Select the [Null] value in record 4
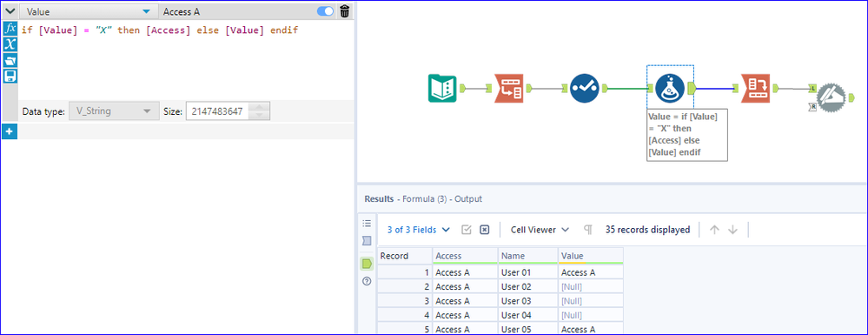868x335 pixels. click(591, 316)
